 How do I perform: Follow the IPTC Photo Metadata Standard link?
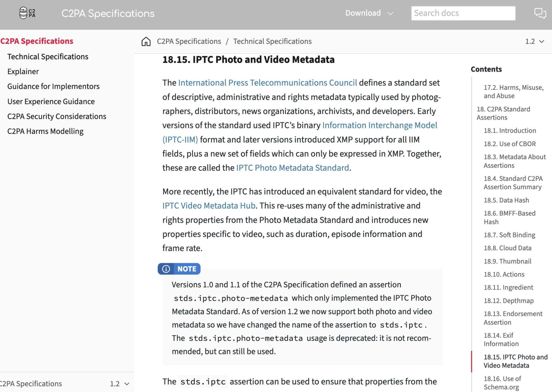coord(292,168)
